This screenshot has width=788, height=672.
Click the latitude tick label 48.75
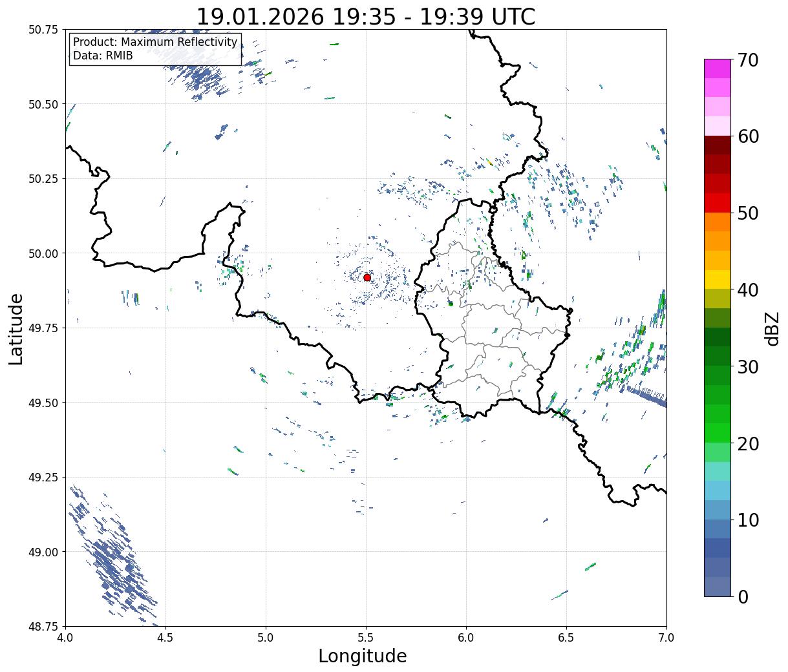43,626
